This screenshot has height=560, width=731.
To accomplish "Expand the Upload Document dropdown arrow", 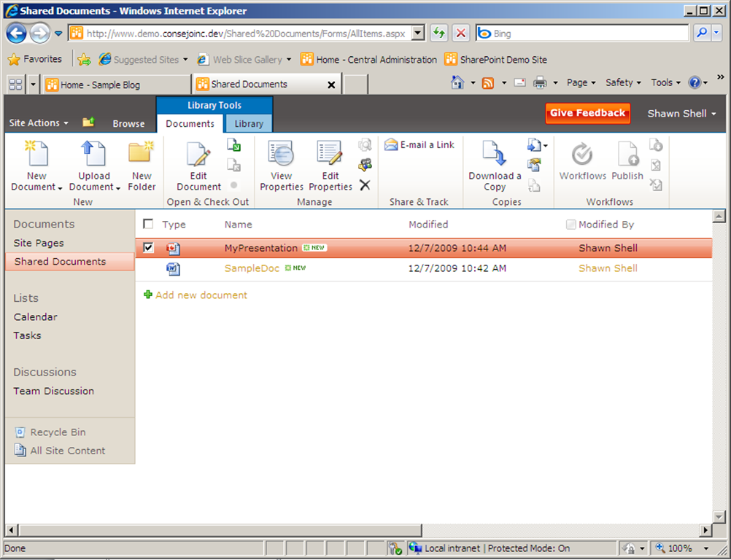I will coord(118,188).
